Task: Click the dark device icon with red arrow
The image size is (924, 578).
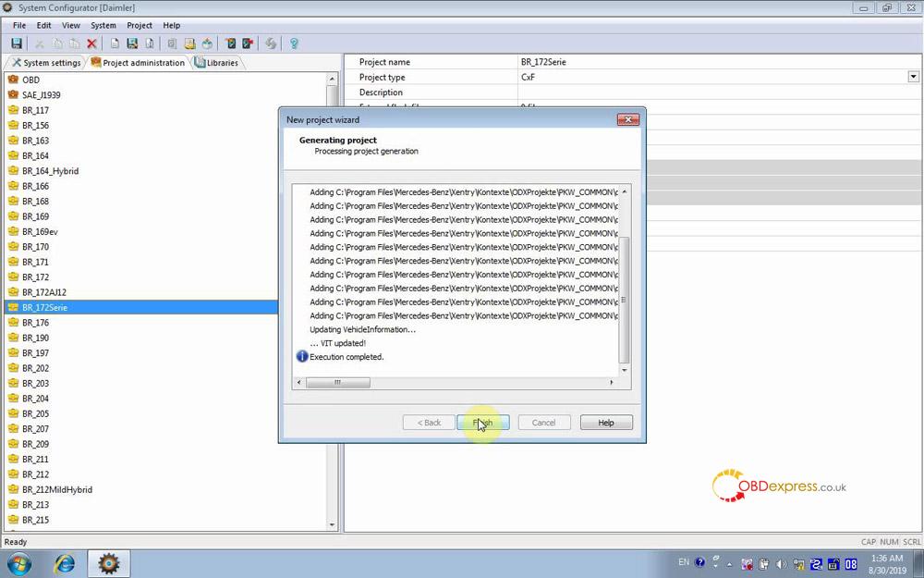Action: coord(248,43)
